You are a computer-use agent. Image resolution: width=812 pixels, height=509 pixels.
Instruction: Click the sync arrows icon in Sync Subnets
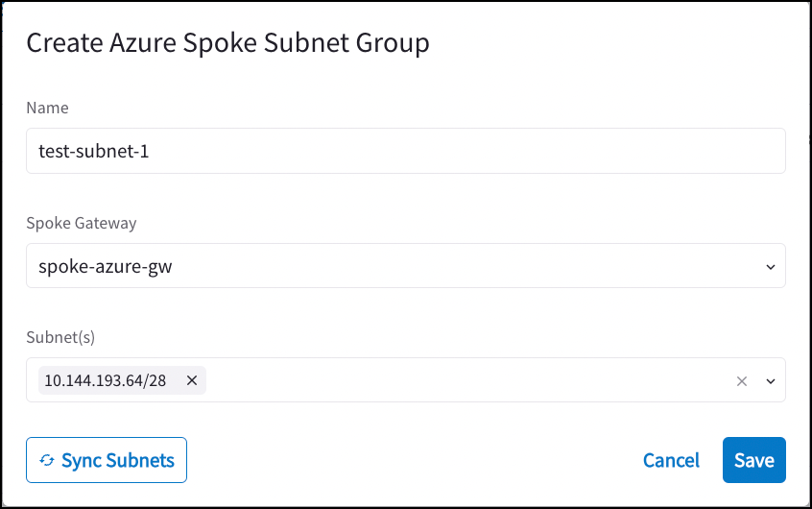point(46,461)
